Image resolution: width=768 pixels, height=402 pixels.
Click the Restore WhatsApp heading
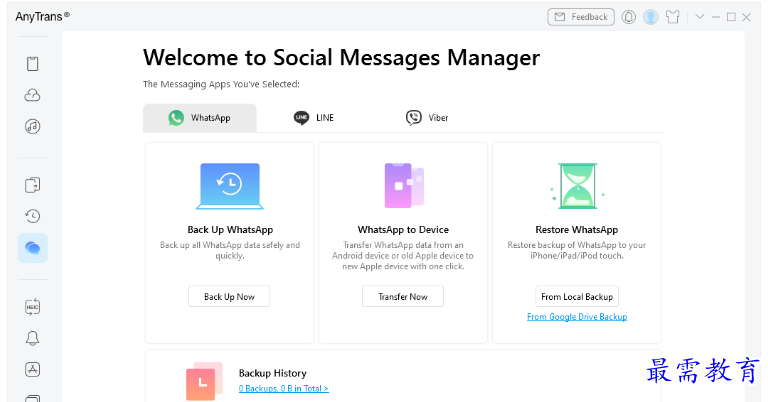(576, 230)
